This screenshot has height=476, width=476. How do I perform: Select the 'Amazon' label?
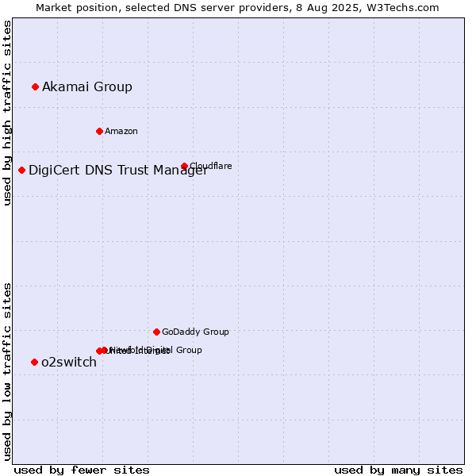pyautogui.click(x=121, y=131)
